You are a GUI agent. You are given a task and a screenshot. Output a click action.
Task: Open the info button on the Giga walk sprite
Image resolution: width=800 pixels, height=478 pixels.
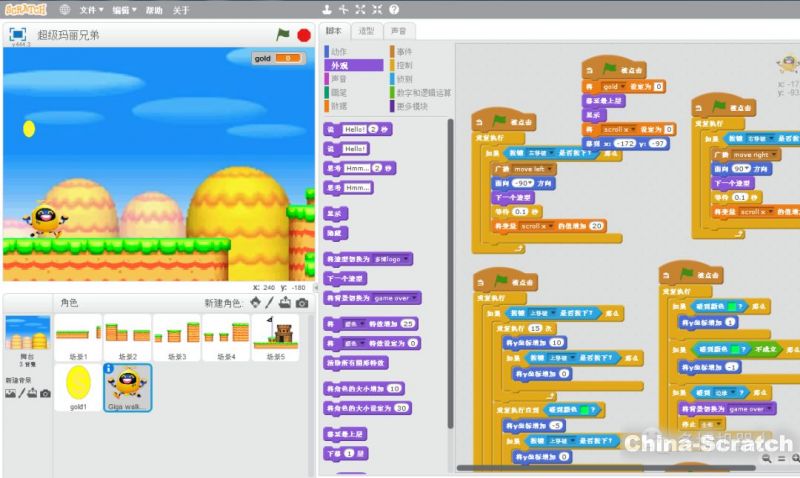coord(108,369)
